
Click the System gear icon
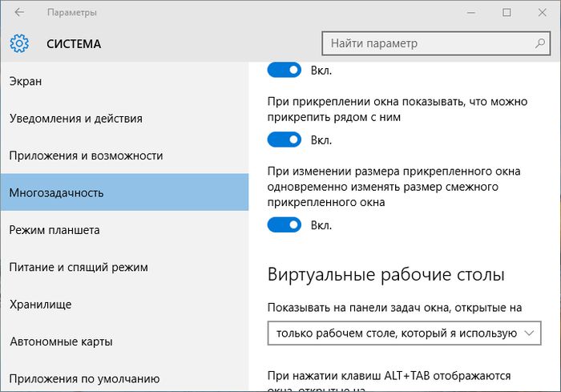click(19, 43)
